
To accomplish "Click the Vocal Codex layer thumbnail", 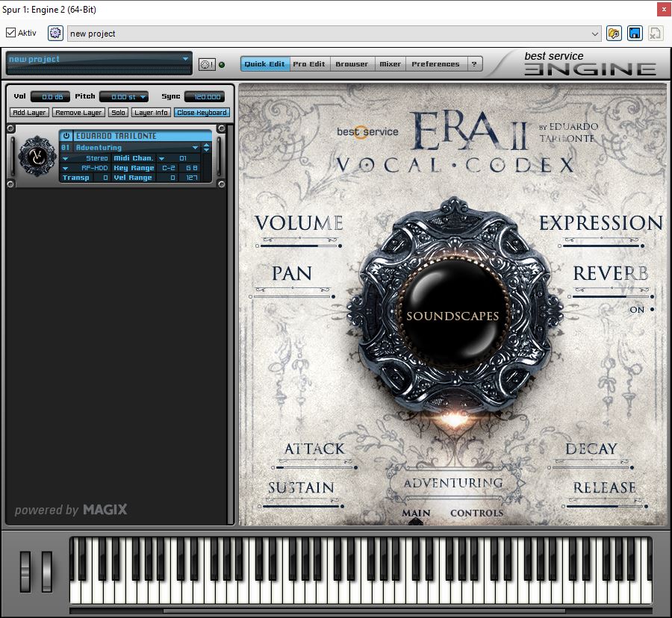I will tap(37, 156).
